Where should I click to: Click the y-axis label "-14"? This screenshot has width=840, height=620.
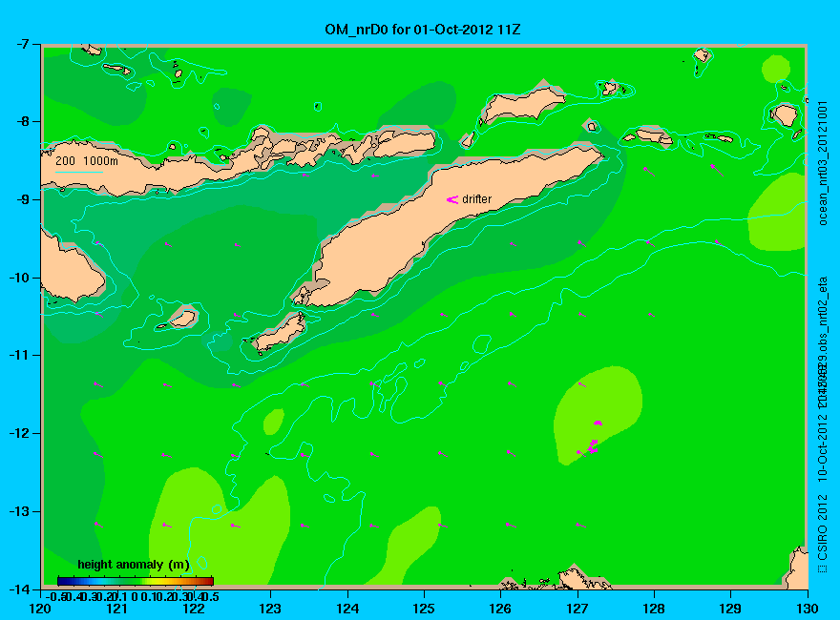point(20,589)
